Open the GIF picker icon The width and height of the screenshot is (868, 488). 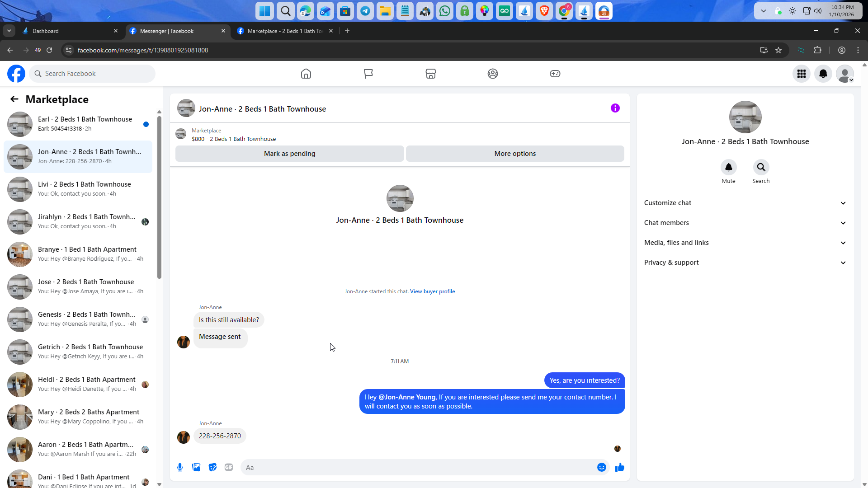[229, 467]
